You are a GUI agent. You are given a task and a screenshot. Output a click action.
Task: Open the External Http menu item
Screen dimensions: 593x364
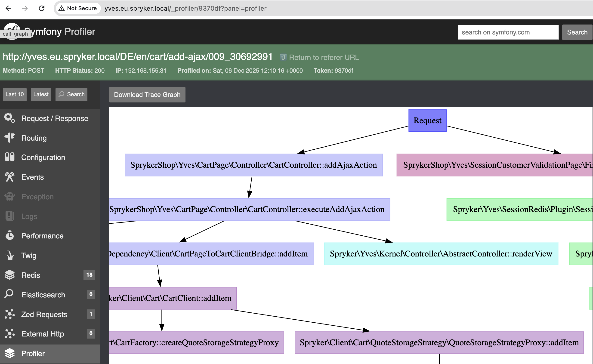point(43,334)
